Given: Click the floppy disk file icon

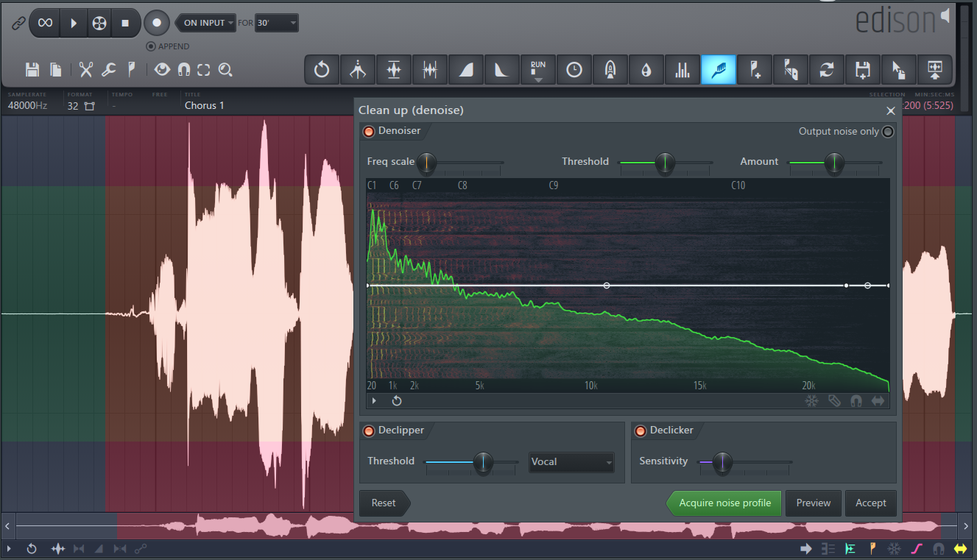Looking at the screenshot, I should point(32,70).
